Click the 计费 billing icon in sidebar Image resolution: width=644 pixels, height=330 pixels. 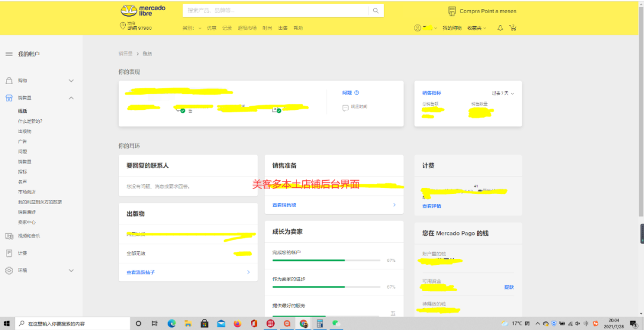point(9,253)
